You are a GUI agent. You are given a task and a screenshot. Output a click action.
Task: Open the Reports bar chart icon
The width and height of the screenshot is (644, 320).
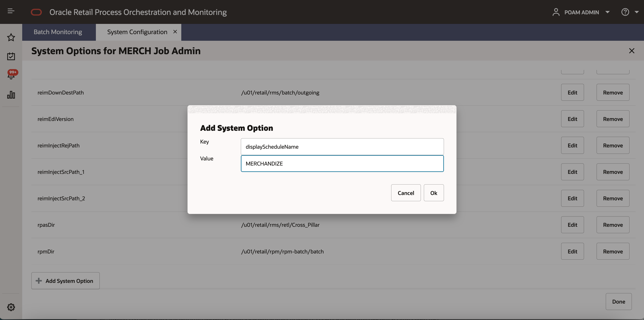point(11,95)
